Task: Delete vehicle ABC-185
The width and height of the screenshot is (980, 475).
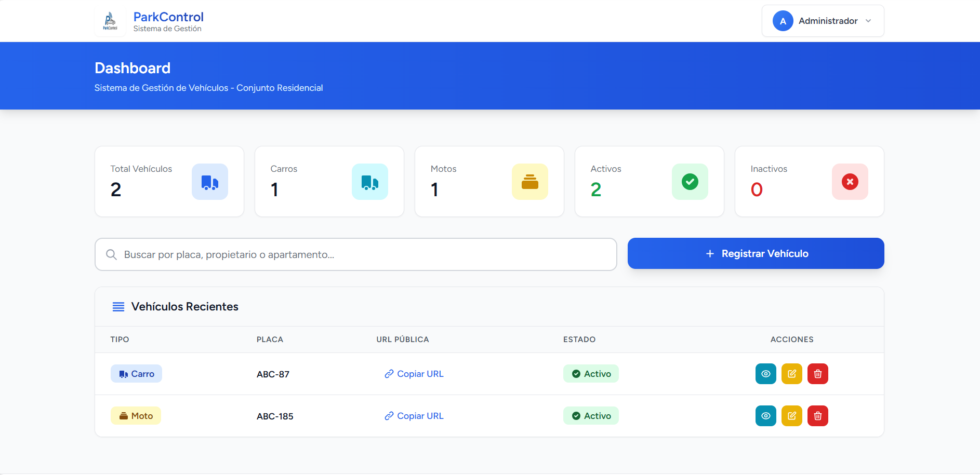Action: 817,416
